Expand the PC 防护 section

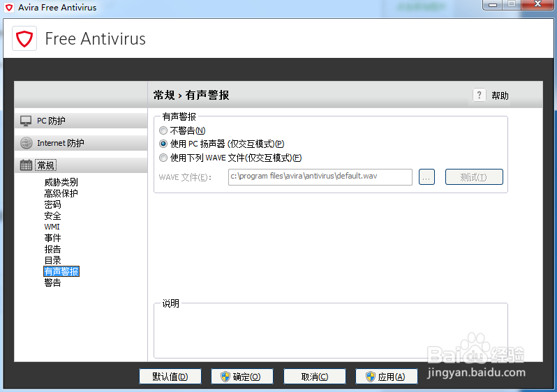(81, 121)
